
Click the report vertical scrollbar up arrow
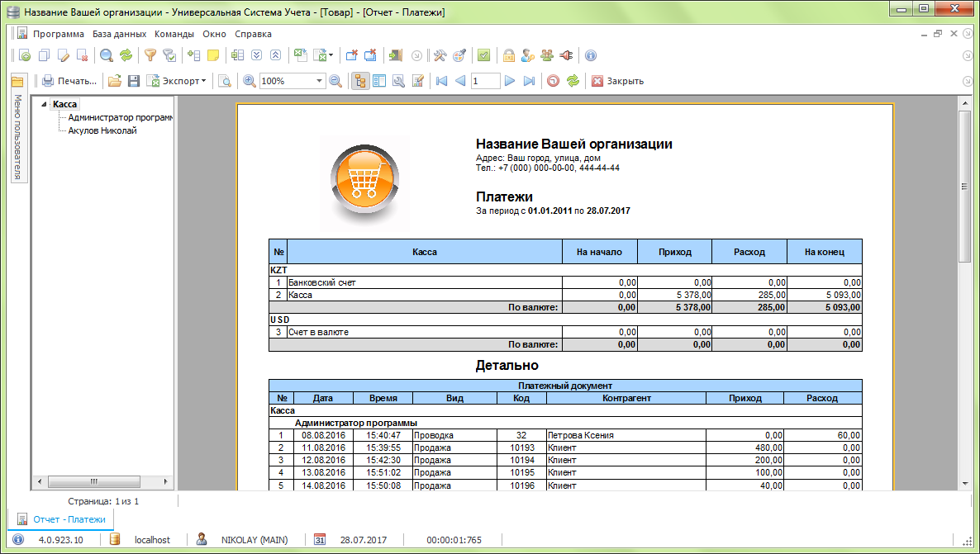tap(965, 102)
